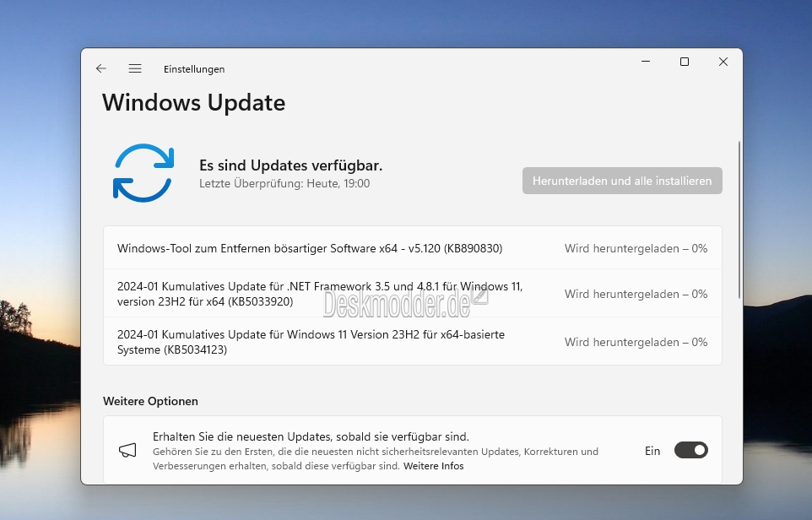The height and width of the screenshot is (520, 812).
Task: Click download status of KB5033920
Action: tap(636, 294)
